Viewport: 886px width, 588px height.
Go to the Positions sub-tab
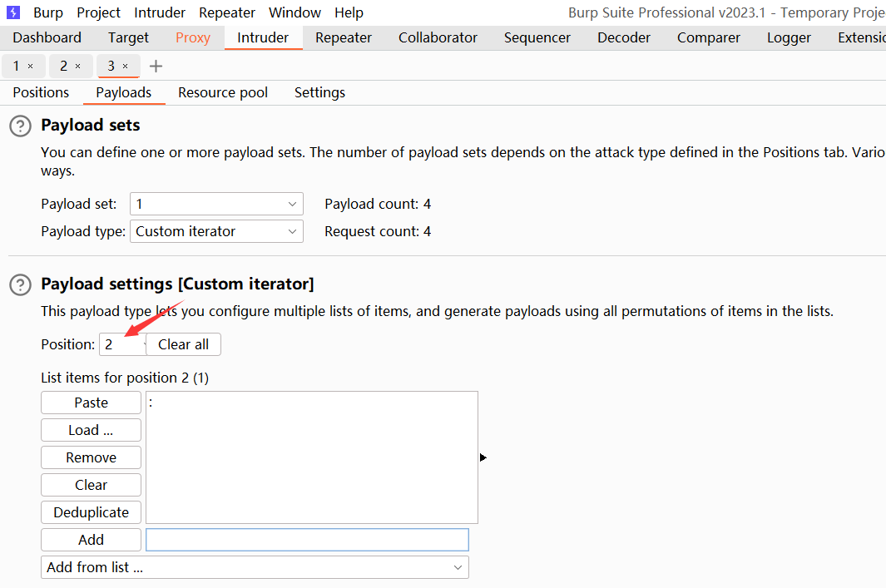(x=41, y=92)
